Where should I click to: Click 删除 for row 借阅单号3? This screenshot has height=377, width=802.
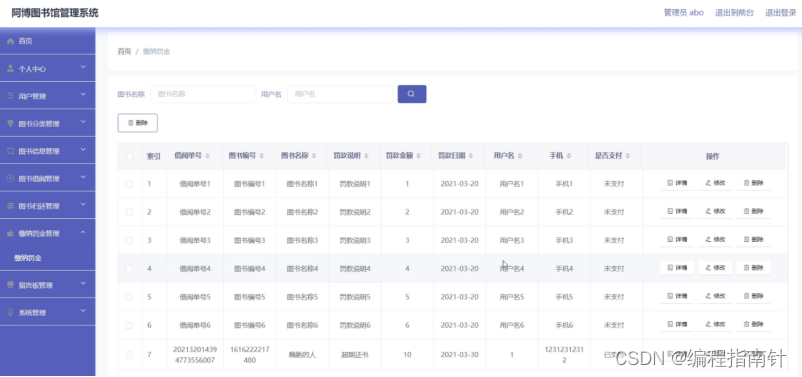point(753,239)
